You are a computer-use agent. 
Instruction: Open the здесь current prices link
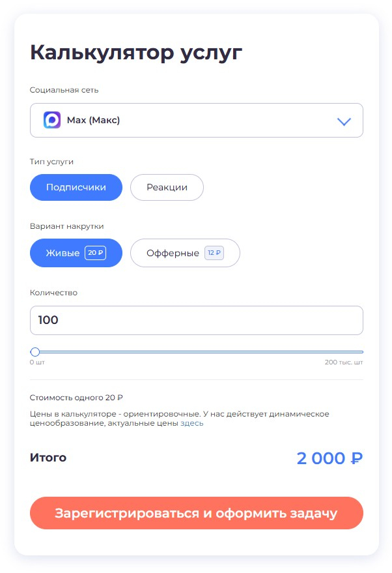click(x=191, y=423)
